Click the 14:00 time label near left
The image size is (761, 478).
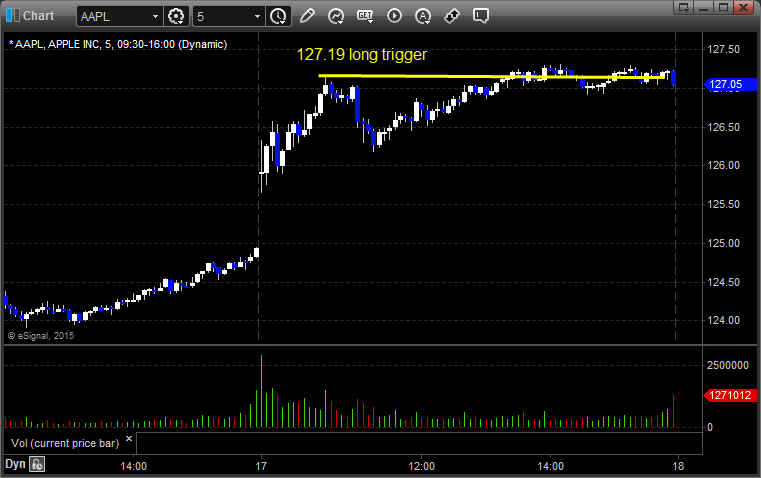[133, 466]
